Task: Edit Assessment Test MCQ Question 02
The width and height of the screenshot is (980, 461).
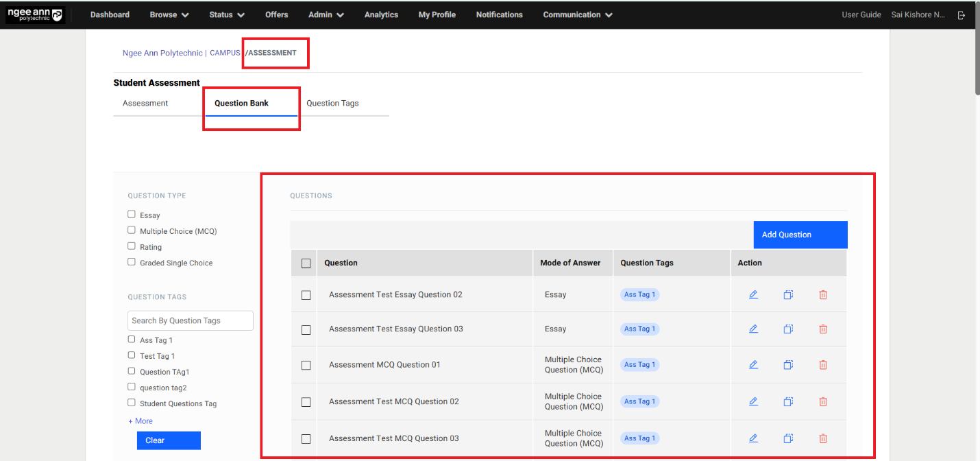Action: coord(753,401)
